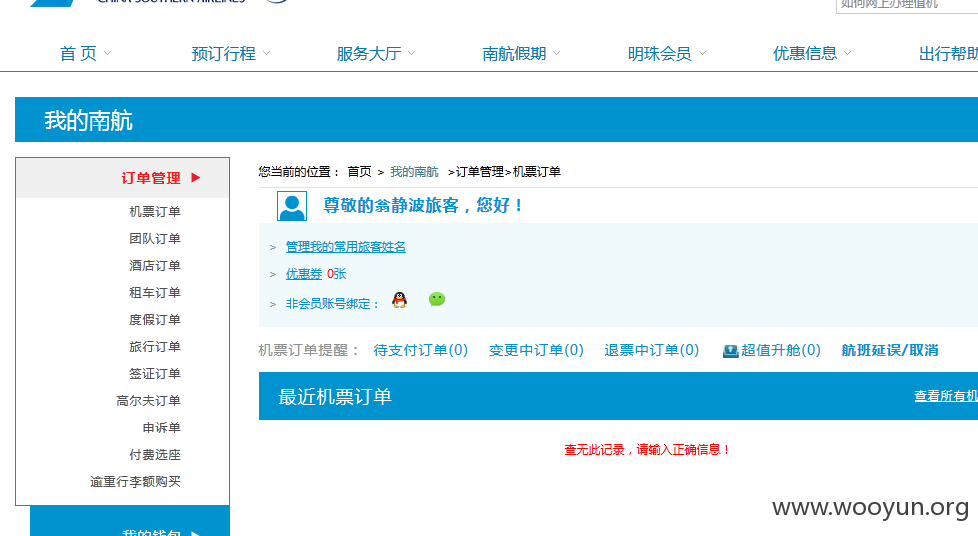Viewport: 978px width, 536px height.
Task: Open 申诉单 in the sidebar
Action: [x=162, y=428]
